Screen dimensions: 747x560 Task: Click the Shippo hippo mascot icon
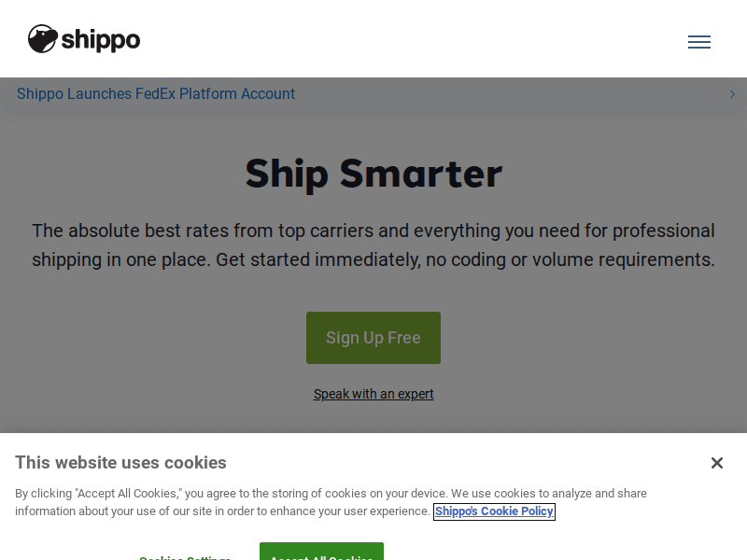point(43,39)
